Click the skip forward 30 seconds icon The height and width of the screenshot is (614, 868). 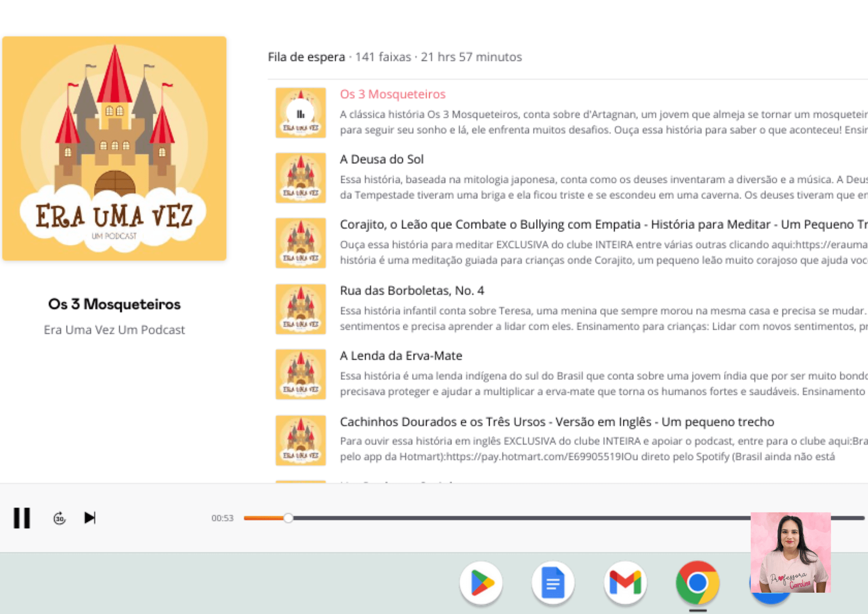(59, 518)
